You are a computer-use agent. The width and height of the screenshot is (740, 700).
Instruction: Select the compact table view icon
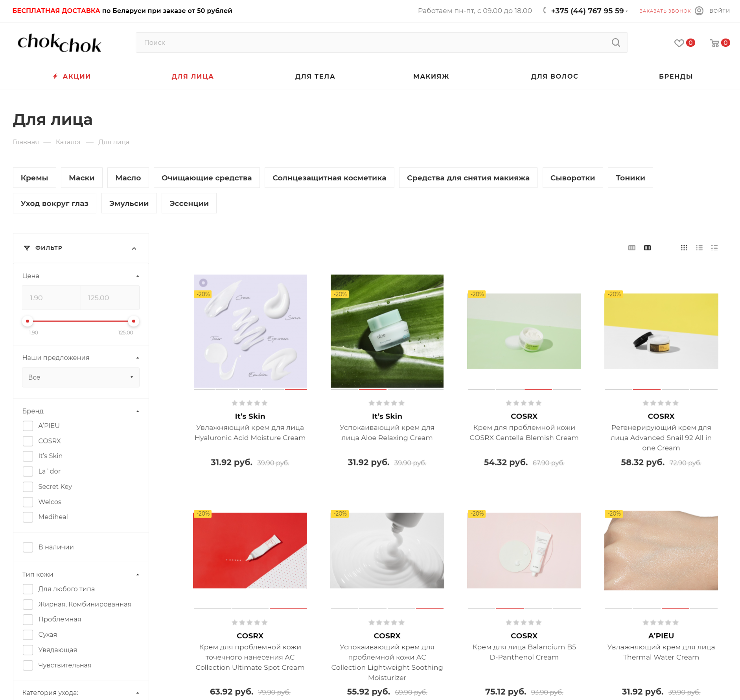tap(714, 248)
